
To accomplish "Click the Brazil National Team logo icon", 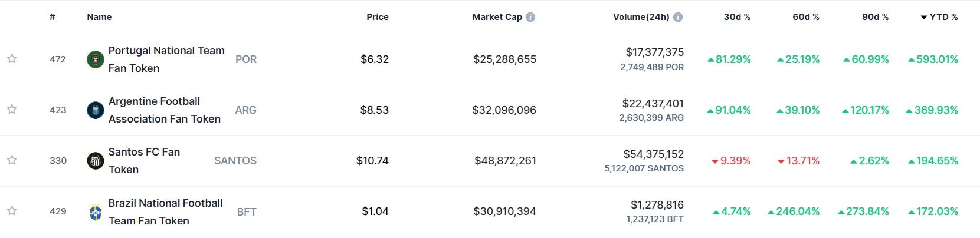I will 95,212.
